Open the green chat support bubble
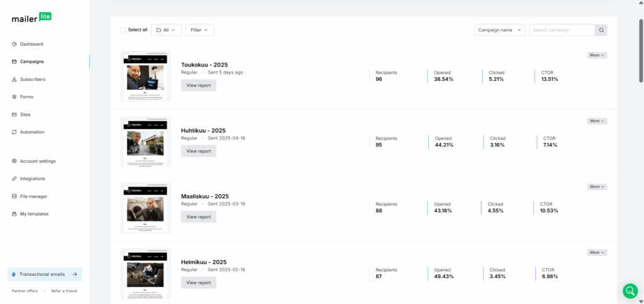 click(630, 290)
